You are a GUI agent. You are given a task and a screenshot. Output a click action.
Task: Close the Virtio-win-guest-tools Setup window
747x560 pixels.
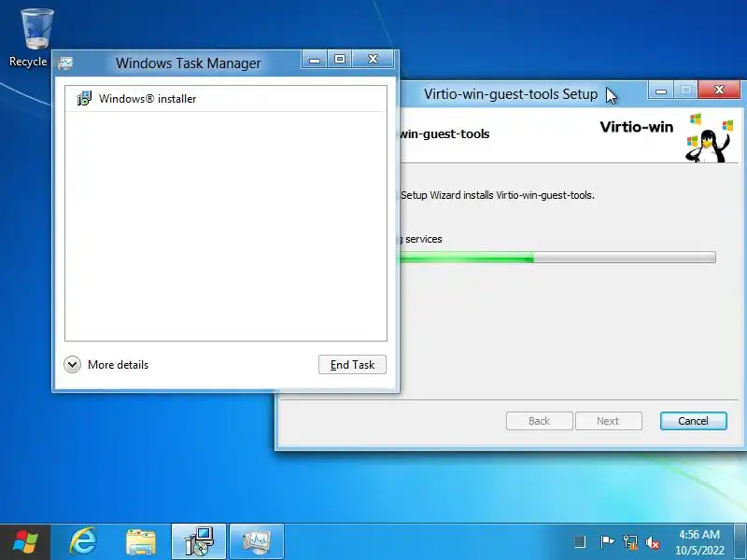tap(719, 90)
